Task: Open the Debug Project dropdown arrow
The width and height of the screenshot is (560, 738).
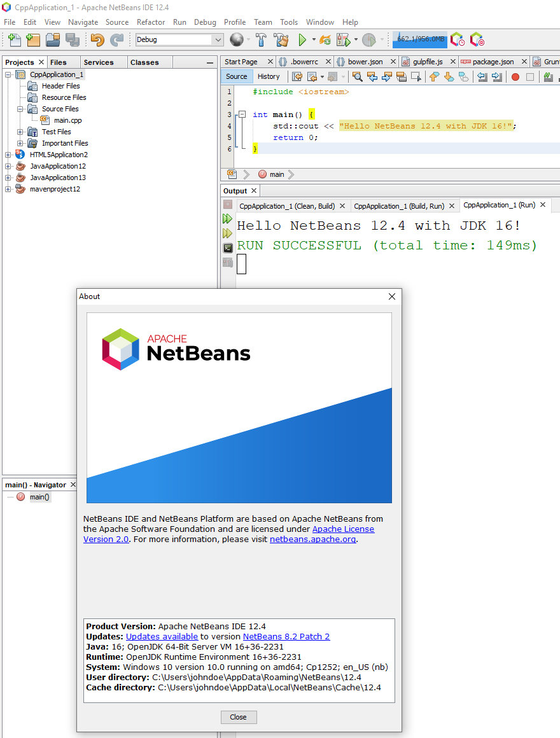Action: (356, 39)
